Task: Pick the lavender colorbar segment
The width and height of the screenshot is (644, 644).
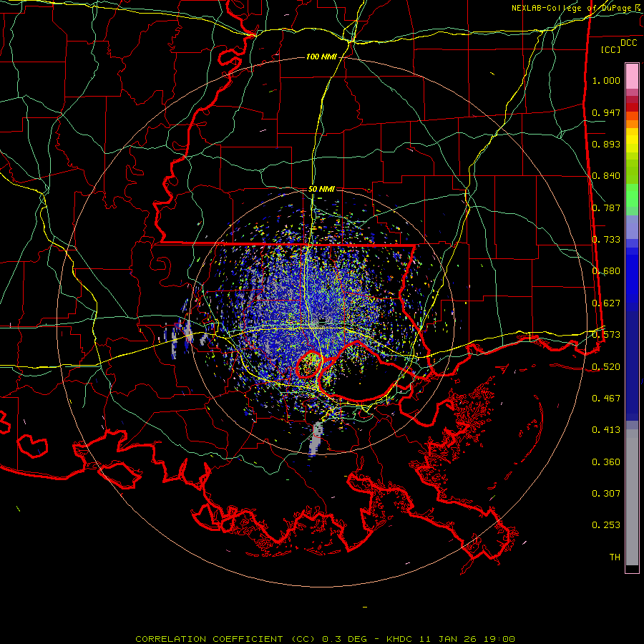Action: coord(632,227)
